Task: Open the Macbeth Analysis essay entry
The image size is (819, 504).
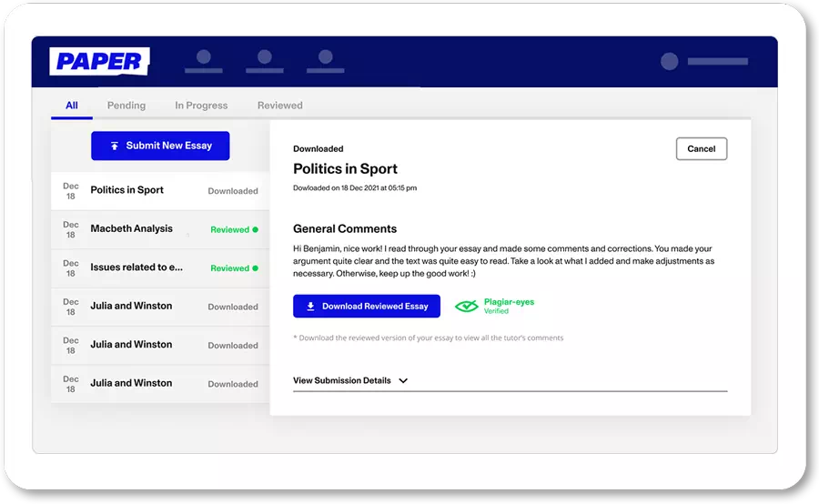Action: coord(131,229)
